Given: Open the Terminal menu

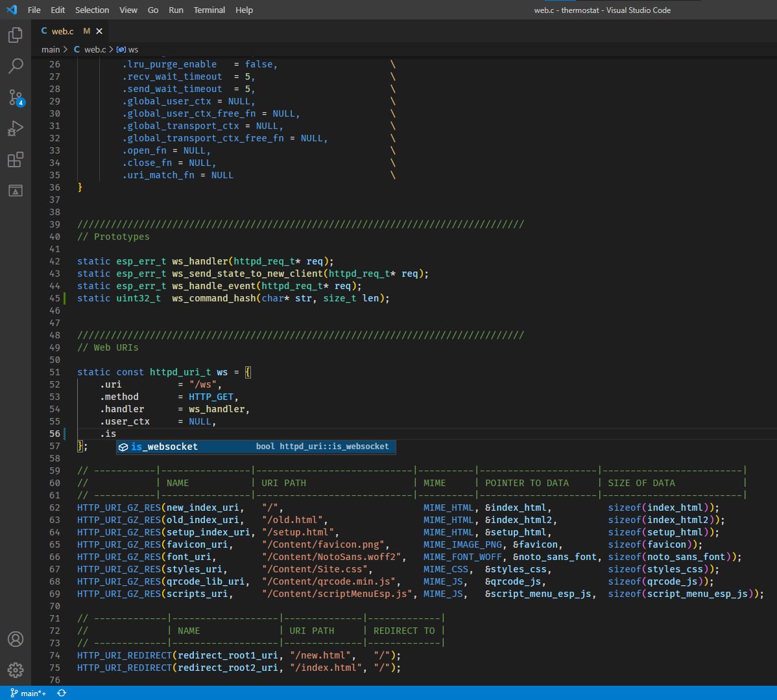Looking at the screenshot, I should pos(209,10).
